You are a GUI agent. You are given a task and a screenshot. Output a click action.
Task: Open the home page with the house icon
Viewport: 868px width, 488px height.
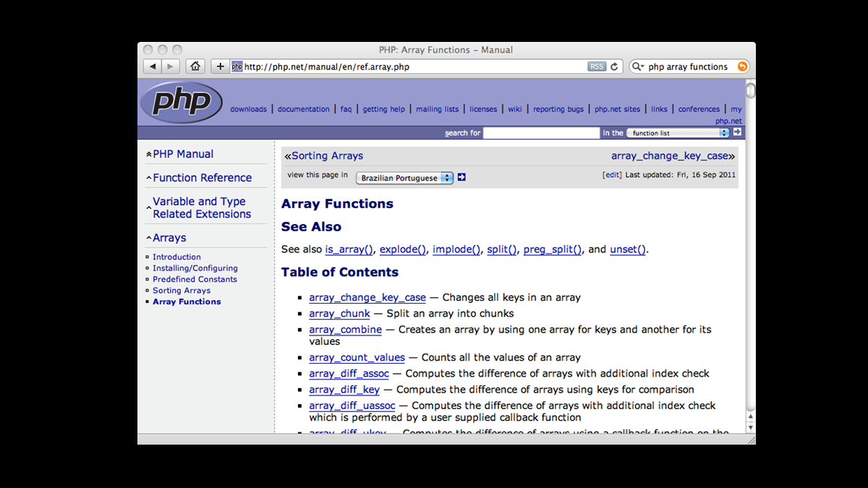point(195,67)
